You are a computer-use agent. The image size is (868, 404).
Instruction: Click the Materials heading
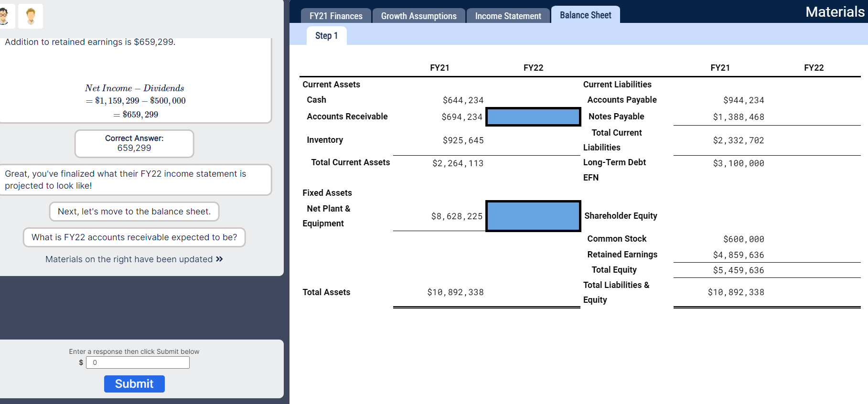(x=835, y=11)
